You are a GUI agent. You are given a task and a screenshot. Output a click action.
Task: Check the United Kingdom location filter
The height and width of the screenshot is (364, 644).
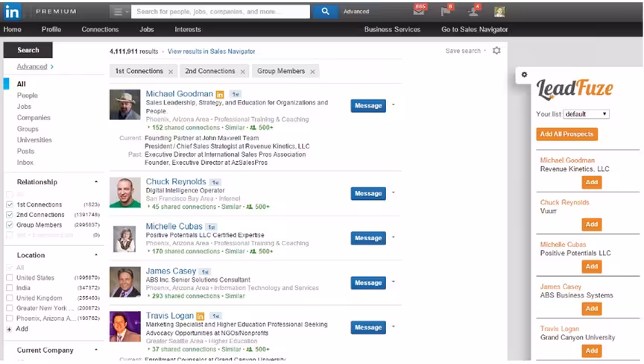10,298
